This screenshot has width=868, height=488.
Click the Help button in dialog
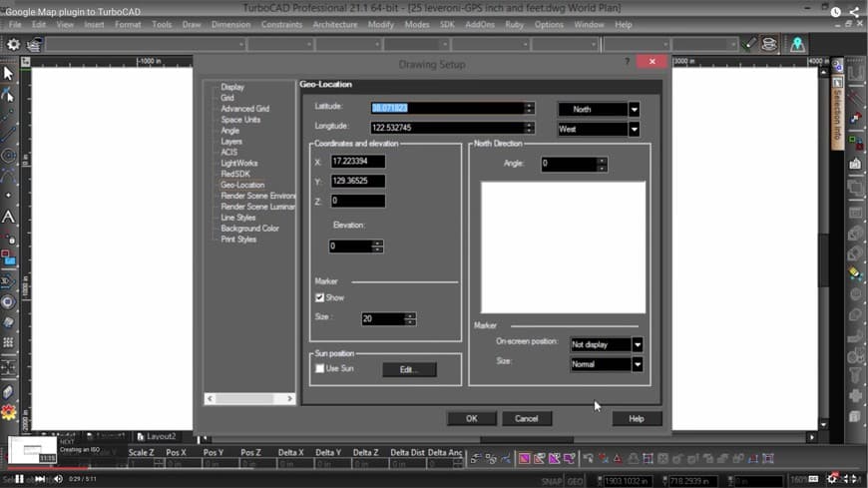(637, 419)
